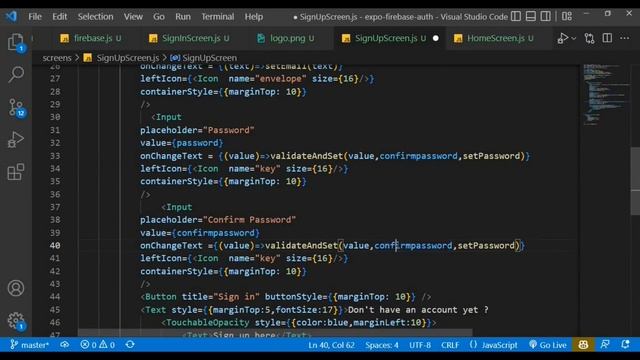Open the Run menu
640x360 pixels.
click(x=182, y=17)
